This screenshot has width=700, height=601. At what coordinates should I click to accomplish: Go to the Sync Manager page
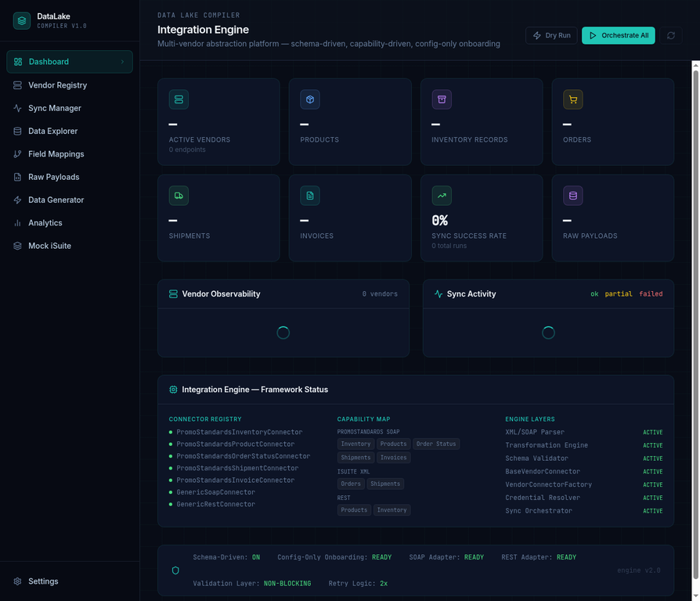tap(70, 108)
